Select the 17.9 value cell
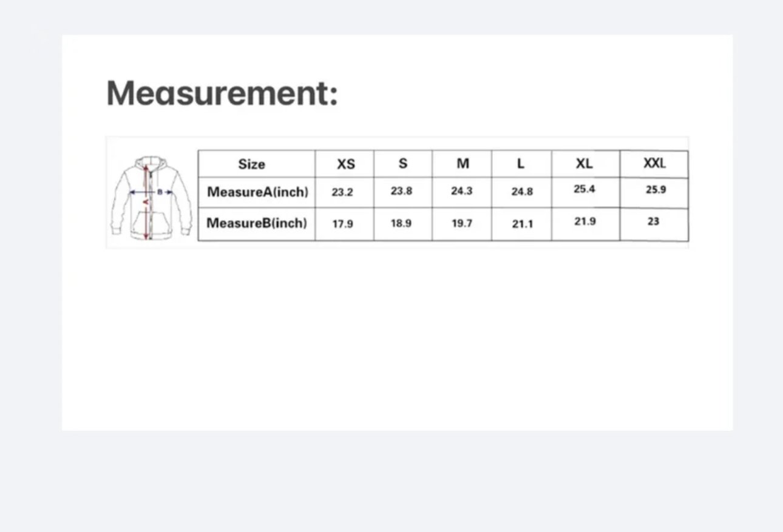The image size is (783, 532). (342, 224)
